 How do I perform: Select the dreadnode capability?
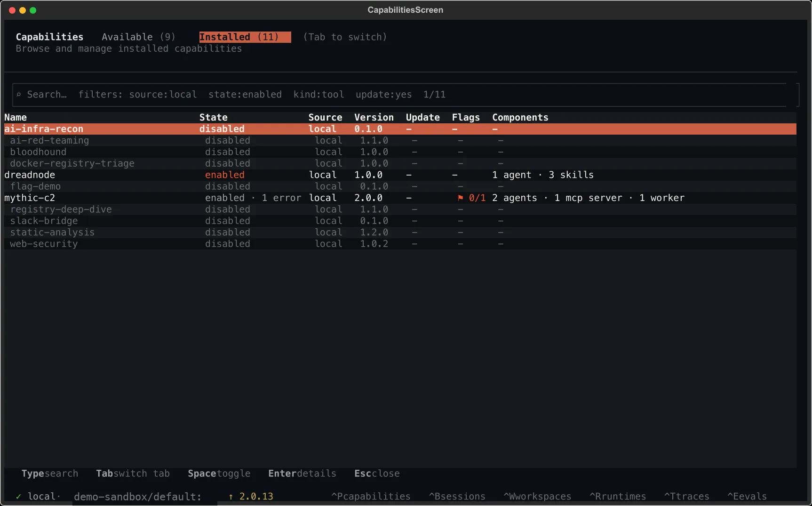pos(400,175)
